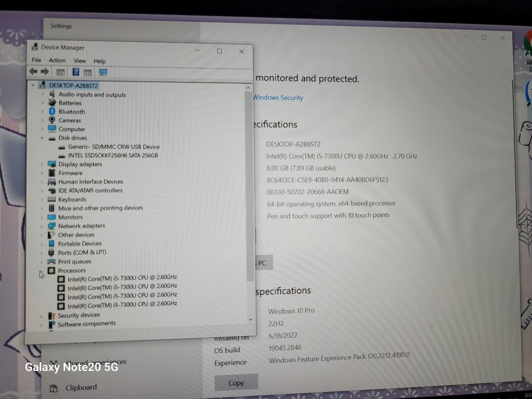Viewport: 532px width, 399px height.
Task: Click the Device Manager scroll down arrow
Action: (251, 320)
